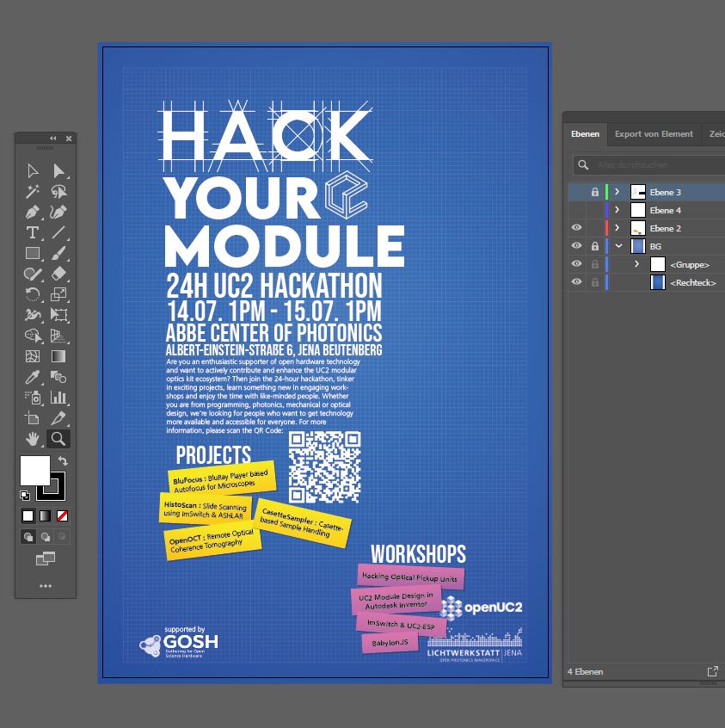The image size is (725, 728).
Task: Select the Line Segment tool
Action: pyautogui.click(x=58, y=232)
